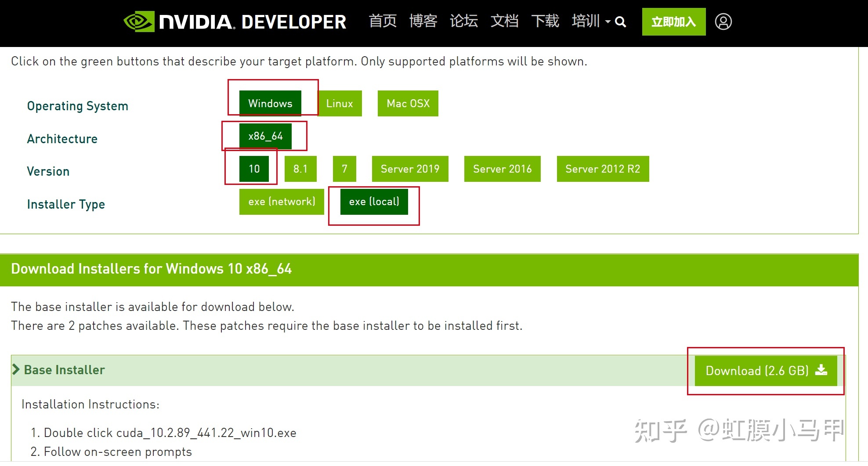868x466 pixels.
Task: Click the 'Double click cuda_10.2.89_441.22_win10.exe' instruction
Action: pos(170,433)
